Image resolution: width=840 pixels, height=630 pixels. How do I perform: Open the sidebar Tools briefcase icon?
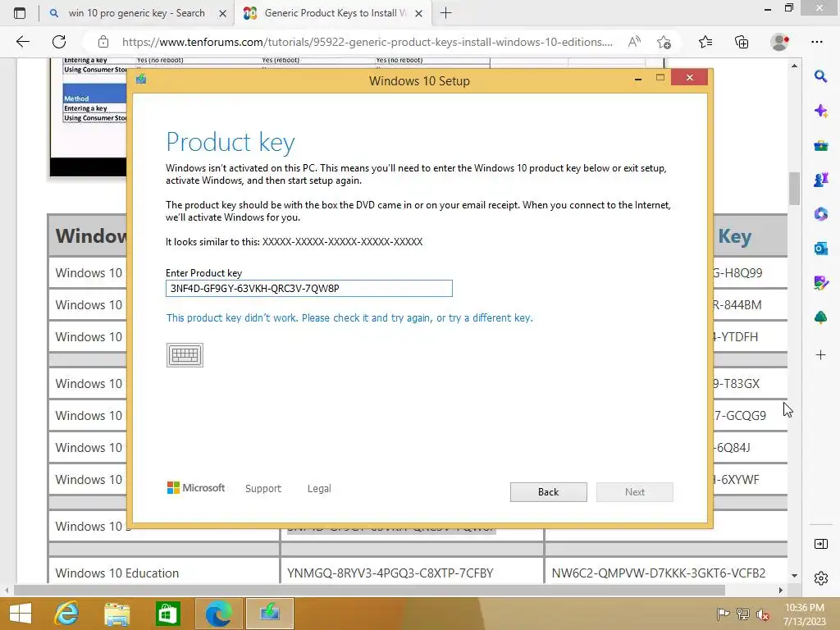coord(820,145)
